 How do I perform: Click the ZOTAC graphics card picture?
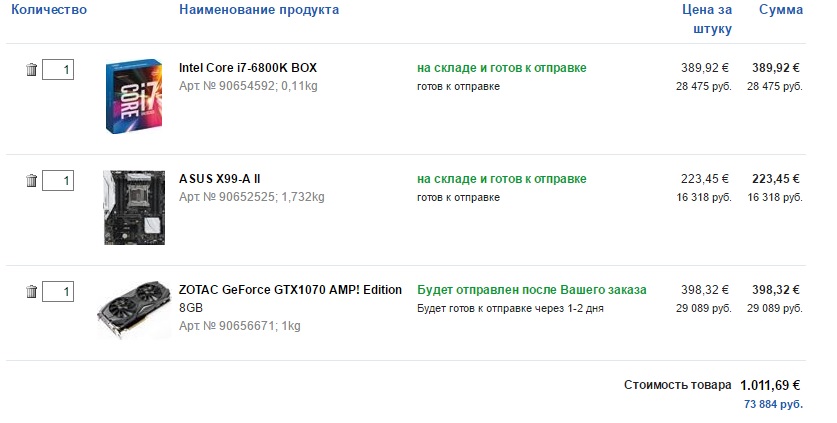134,309
